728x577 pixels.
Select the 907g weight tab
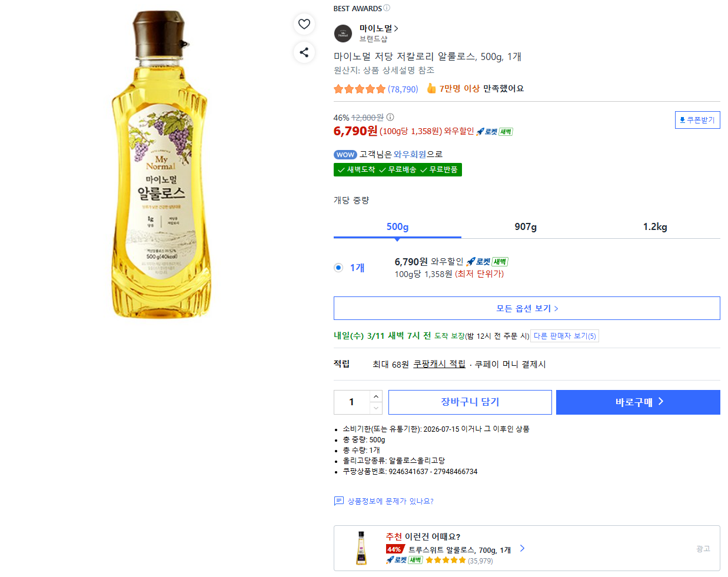(526, 227)
